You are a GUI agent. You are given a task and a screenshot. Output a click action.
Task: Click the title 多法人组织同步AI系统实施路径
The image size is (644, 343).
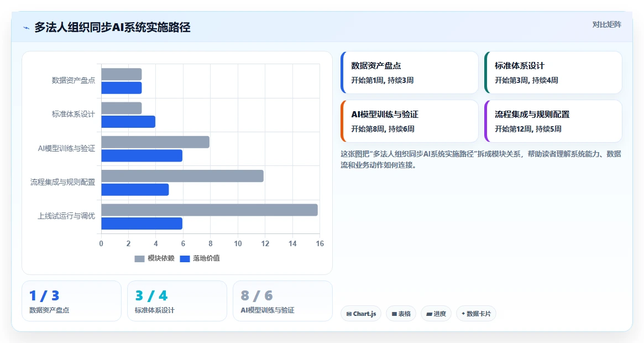pyautogui.click(x=112, y=28)
